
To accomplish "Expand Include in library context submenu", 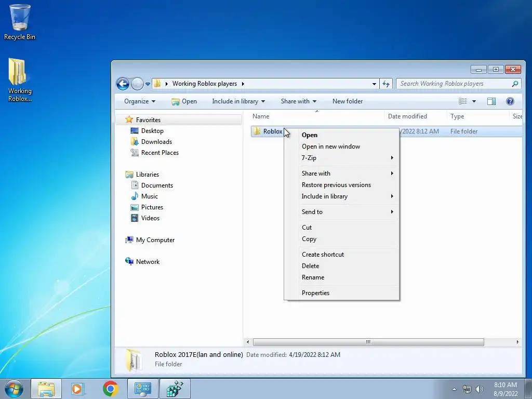I will 342,196.
